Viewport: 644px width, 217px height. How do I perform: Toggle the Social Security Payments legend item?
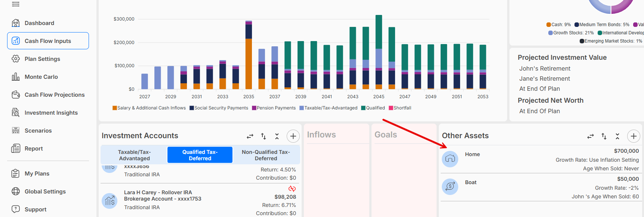click(x=219, y=108)
